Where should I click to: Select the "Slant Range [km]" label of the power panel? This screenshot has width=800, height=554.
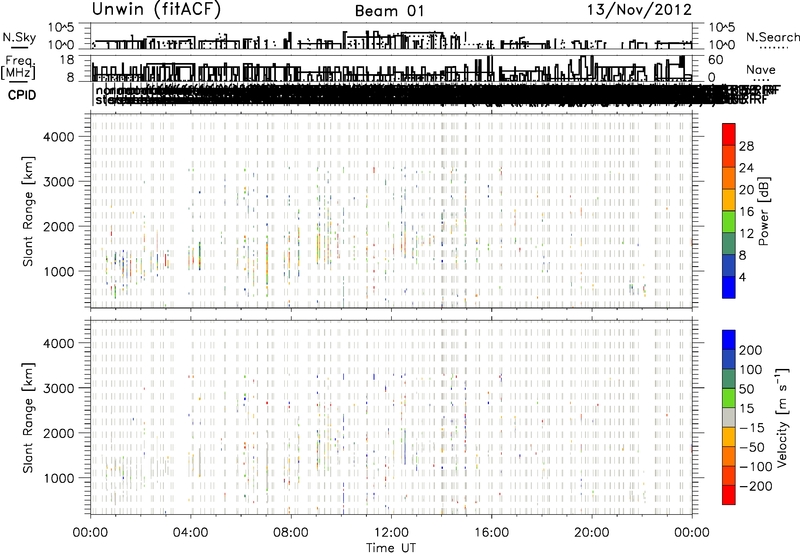click(28, 211)
